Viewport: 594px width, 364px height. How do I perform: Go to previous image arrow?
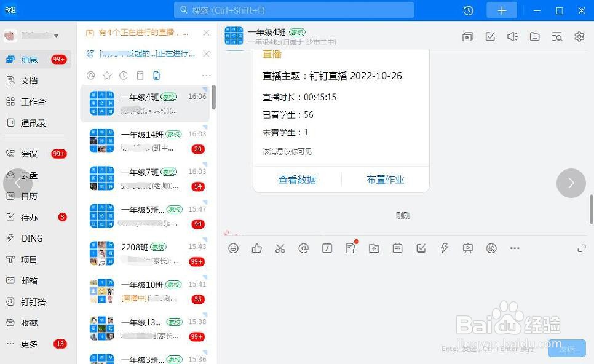tap(17, 183)
